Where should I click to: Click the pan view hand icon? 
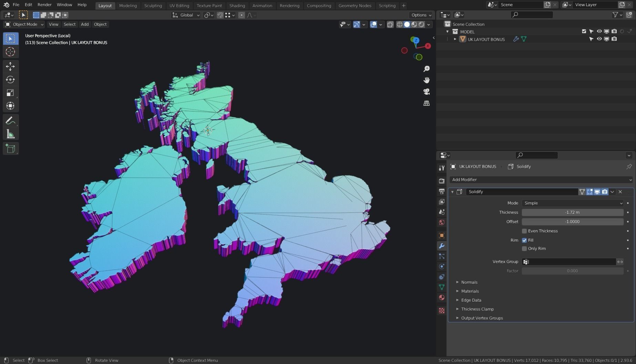[x=427, y=80]
